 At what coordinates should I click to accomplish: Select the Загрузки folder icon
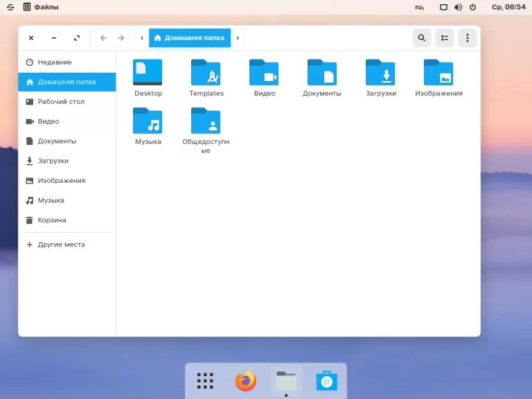pyautogui.click(x=380, y=73)
